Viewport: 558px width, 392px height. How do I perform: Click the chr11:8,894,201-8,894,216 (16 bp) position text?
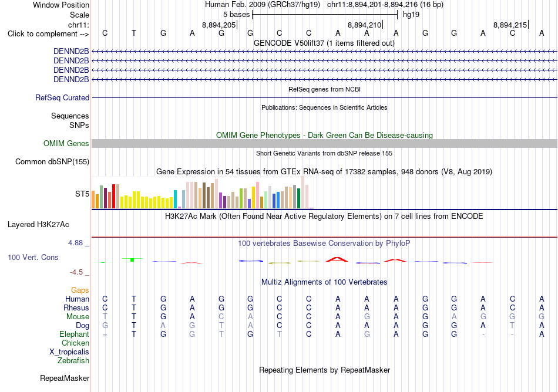[385, 5]
